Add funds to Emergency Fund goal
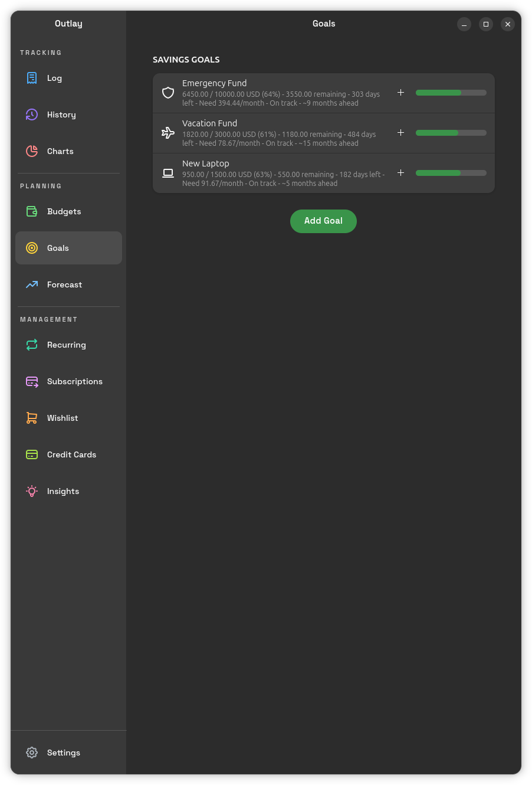Image resolution: width=532 pixels, height=785 pixels. tap(400, 93)
